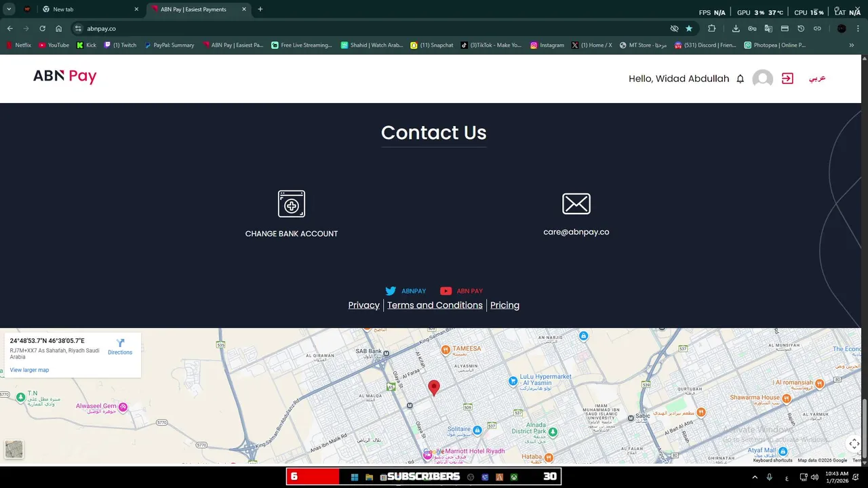Go to the browser home page

point(59,28)
